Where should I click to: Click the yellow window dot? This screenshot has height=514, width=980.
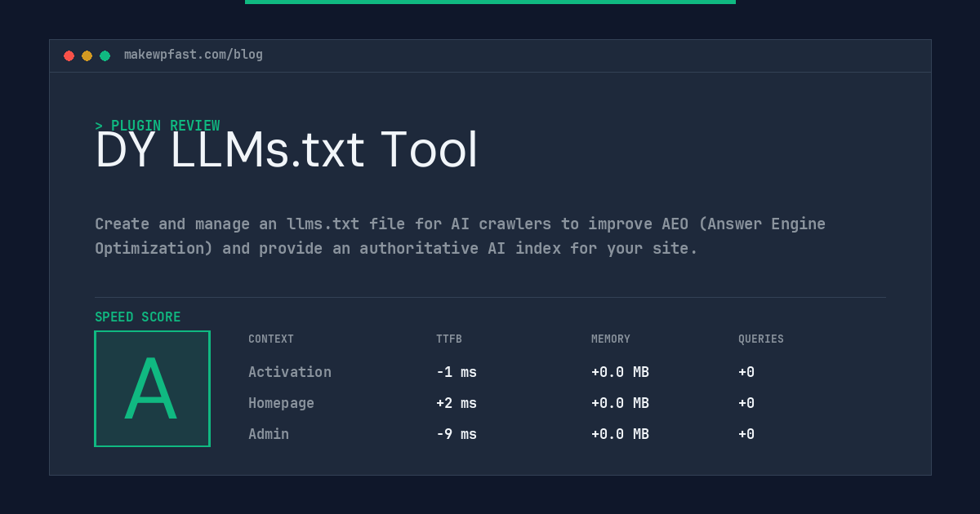(87, 55)
